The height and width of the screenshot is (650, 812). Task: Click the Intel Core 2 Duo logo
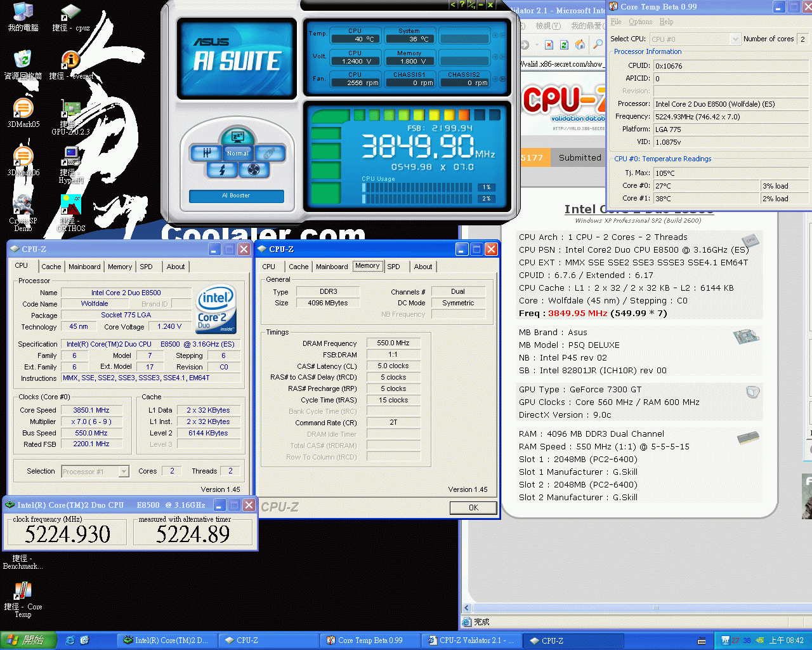click(x=216, y=308)
